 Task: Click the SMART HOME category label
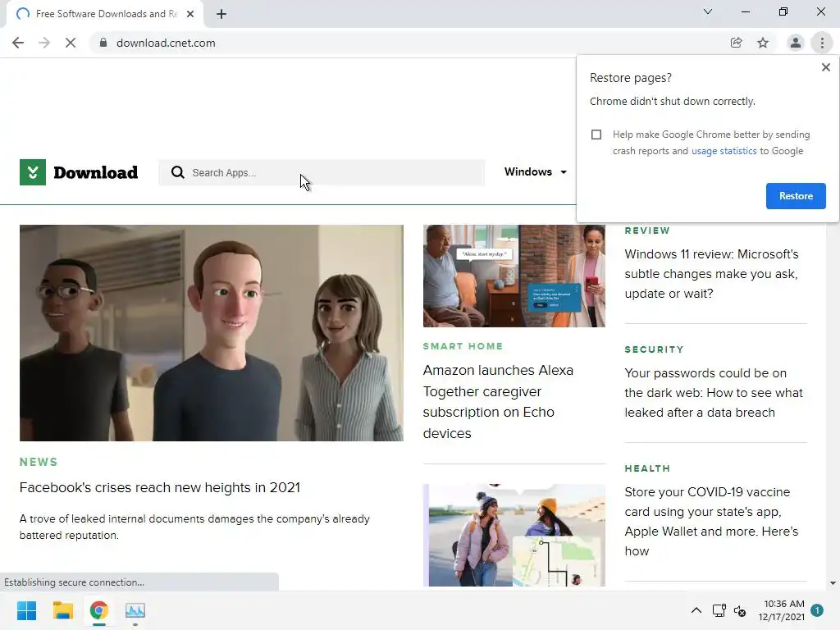click(x=463, y=346)
